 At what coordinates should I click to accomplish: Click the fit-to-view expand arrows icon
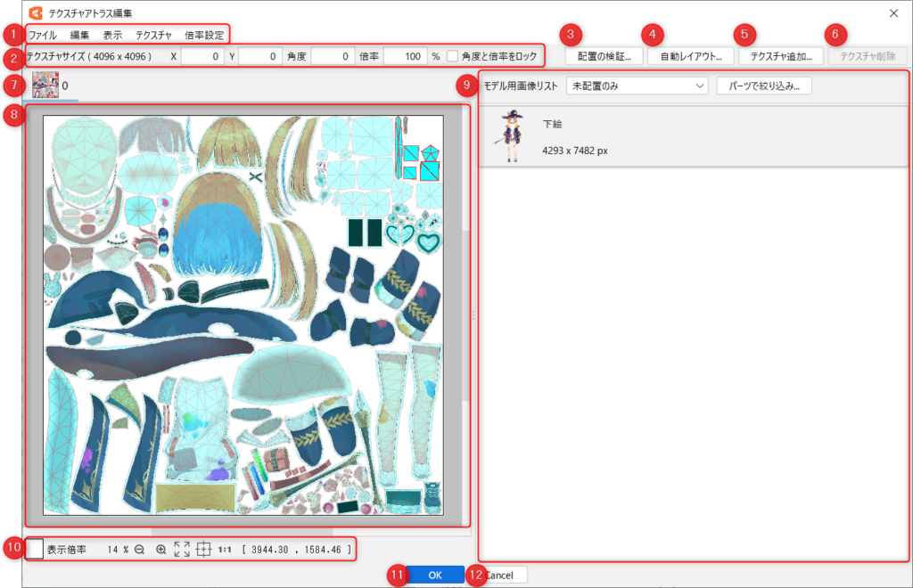[x=182, y=550]
